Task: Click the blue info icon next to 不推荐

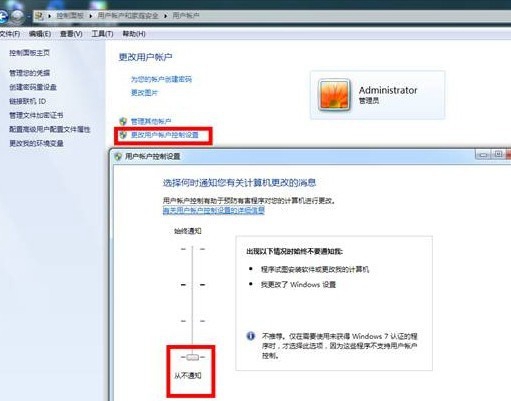Action: [x=251, y=336]
